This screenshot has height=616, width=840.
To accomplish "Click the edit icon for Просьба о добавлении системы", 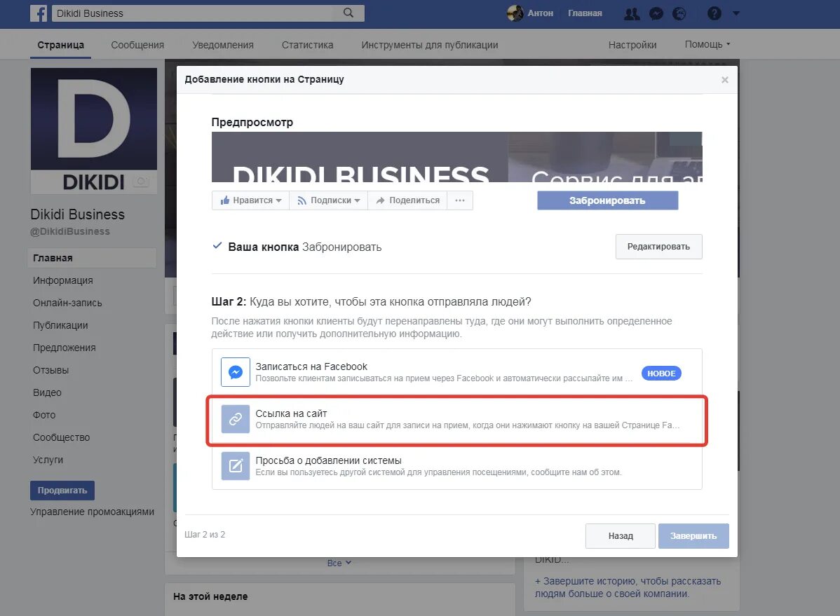I will click(235, 466).
